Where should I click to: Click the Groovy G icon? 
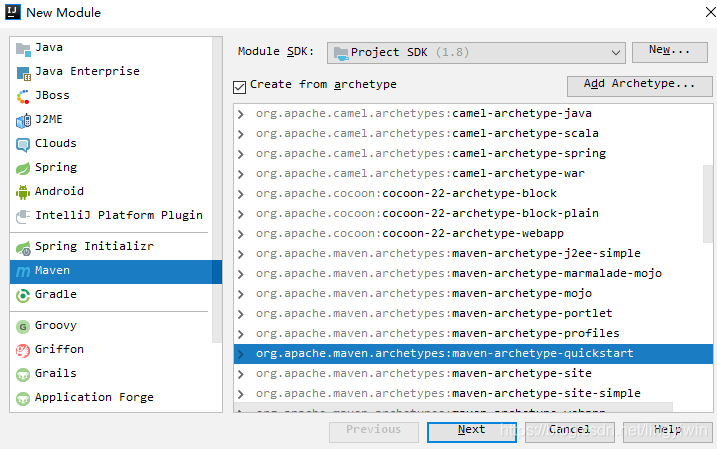point(23,327)
